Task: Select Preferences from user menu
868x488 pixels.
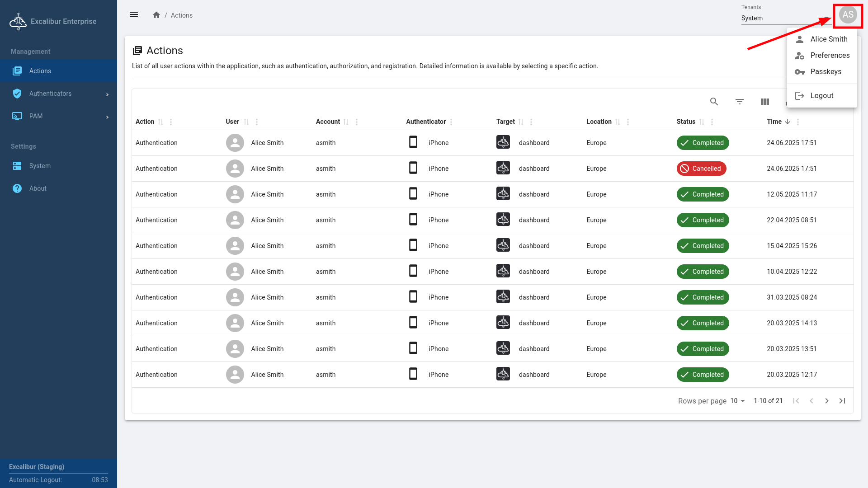Action: point(830,55)
